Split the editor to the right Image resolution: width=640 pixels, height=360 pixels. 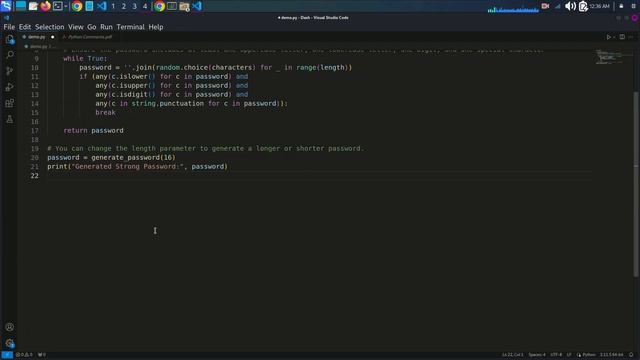pyautogui.click(x=622, y=37)
